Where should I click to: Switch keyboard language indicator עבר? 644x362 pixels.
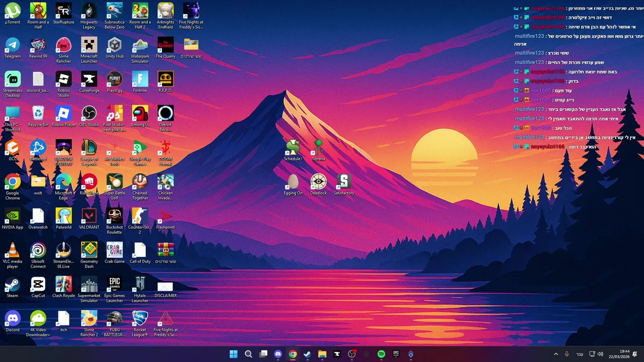[580, 354]
